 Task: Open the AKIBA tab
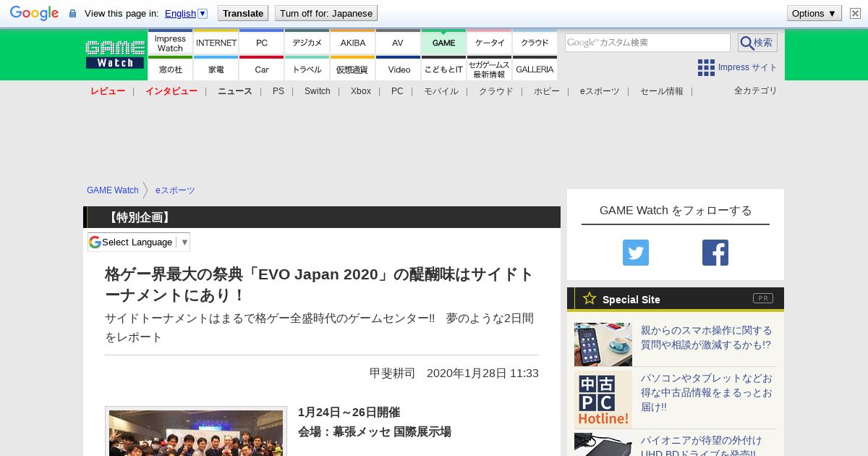[352, 42]
